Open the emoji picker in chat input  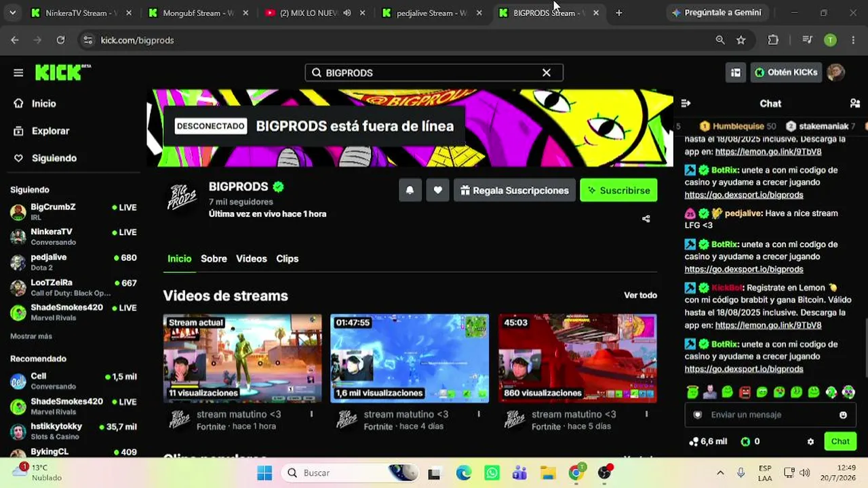(844, 415)
